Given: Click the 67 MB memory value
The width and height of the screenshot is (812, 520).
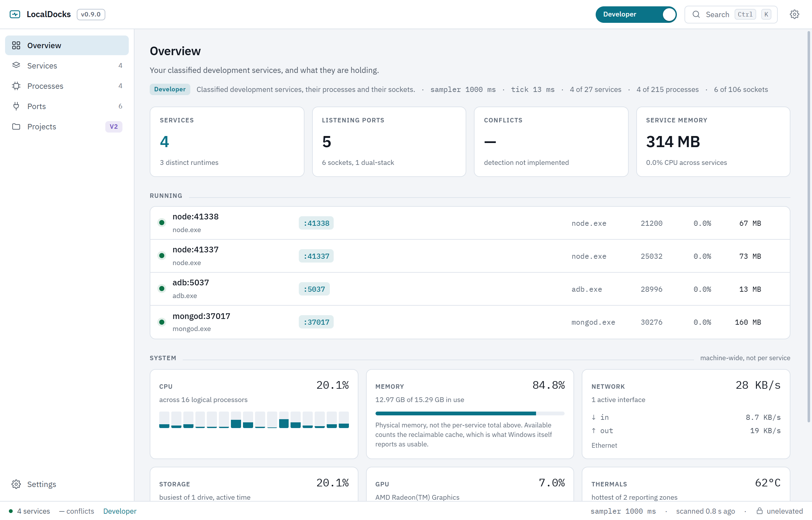Looking at the screenshot, I should 750,223.
